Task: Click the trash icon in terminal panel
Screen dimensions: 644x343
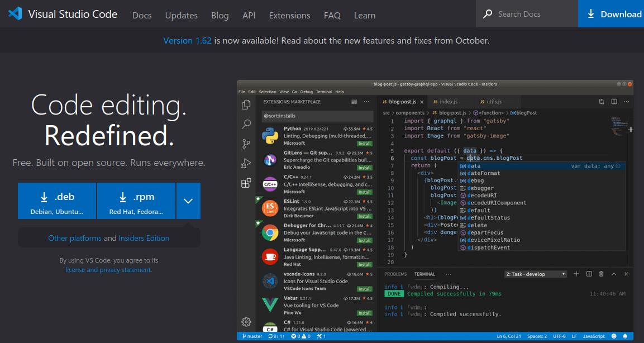Action: [x=601, y=274]
